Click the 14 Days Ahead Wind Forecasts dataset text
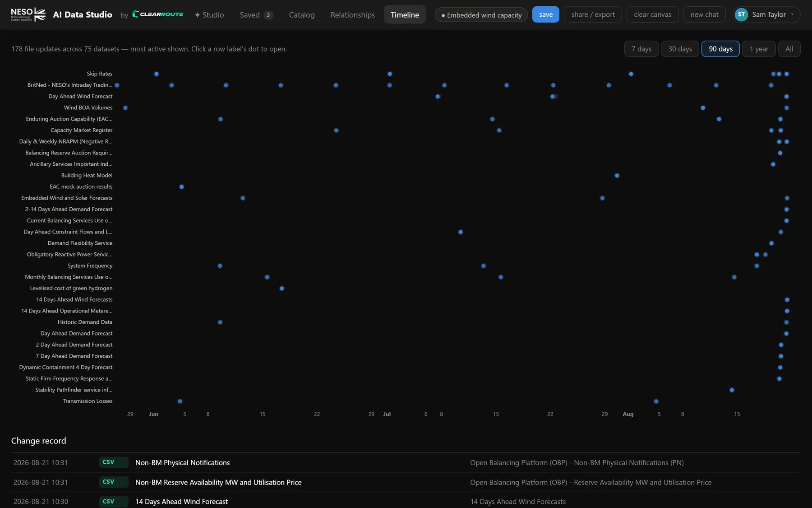812x508 pixels. [x=518, y=502]
